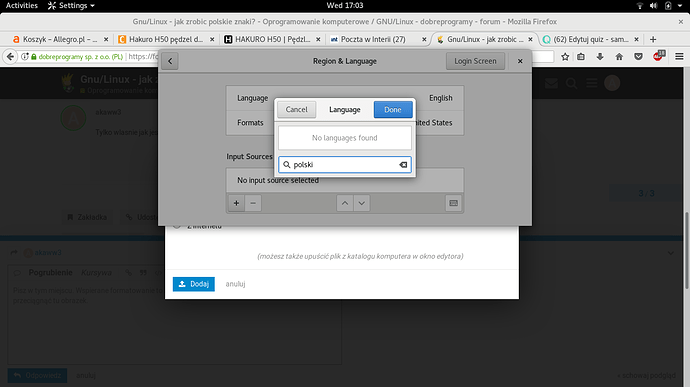Click the anuluj link beside Dodaj

coord(235,284)
